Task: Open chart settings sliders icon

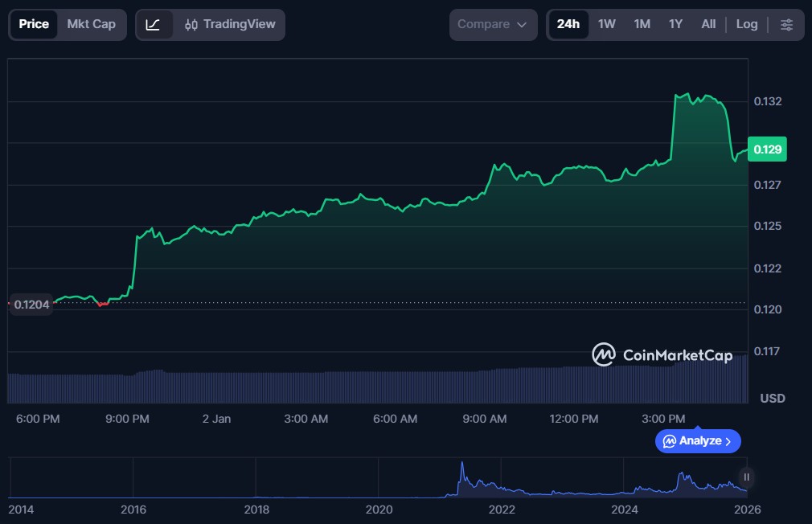Action: point(786,24)
